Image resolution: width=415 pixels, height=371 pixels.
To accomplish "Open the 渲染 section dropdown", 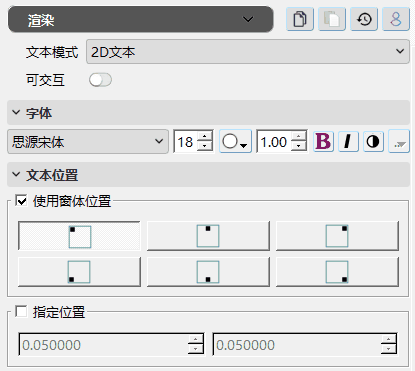I will pos(140,19).
